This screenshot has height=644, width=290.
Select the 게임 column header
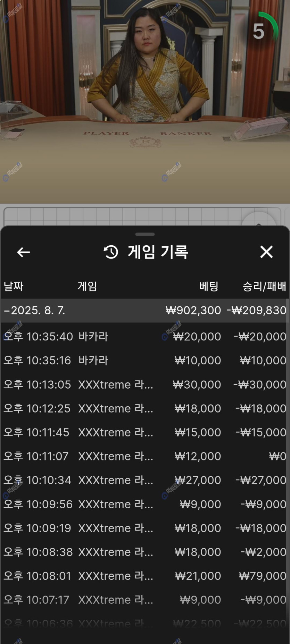(x=87, y=286)
